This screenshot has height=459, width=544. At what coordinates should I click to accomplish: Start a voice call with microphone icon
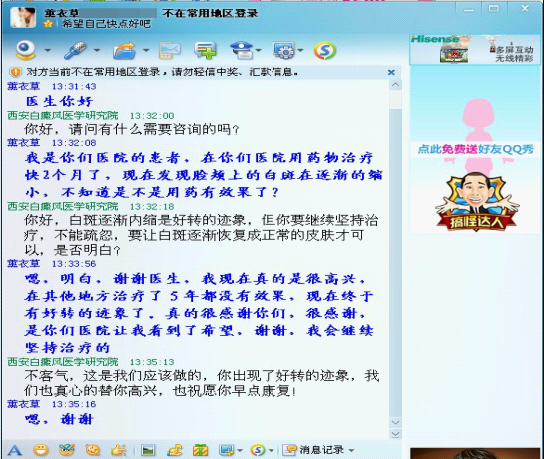click(75, 50)
